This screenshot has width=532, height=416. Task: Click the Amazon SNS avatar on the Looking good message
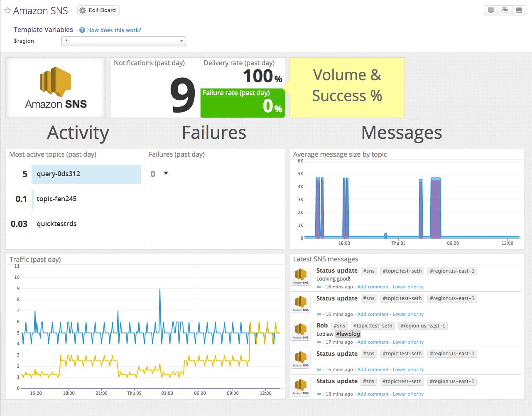300,276
